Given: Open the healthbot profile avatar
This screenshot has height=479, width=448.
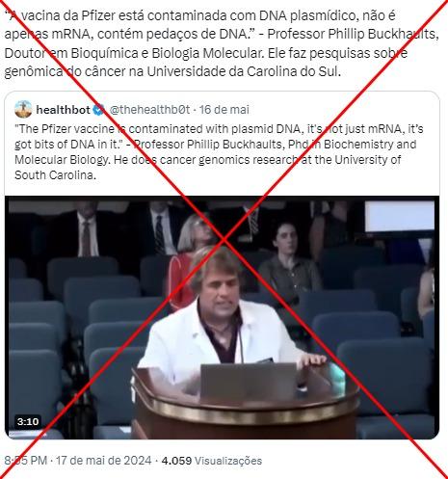Looking at the screenshot, I should 23,109.
